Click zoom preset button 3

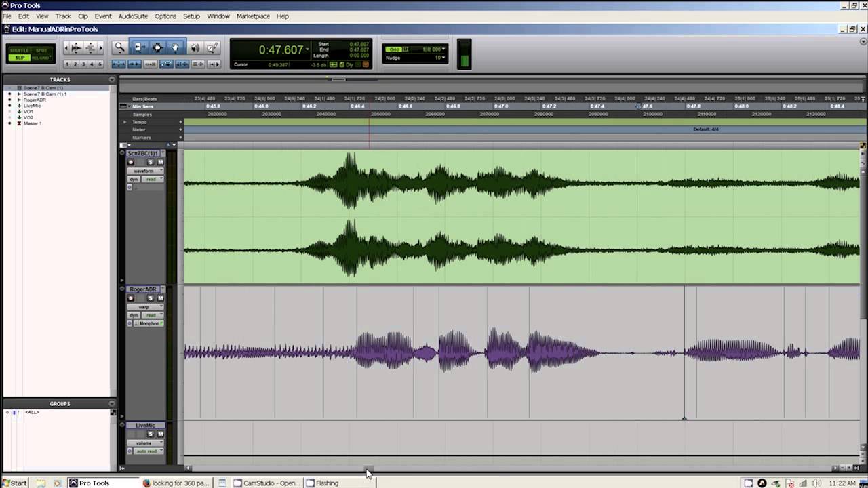tap(83, 64)
